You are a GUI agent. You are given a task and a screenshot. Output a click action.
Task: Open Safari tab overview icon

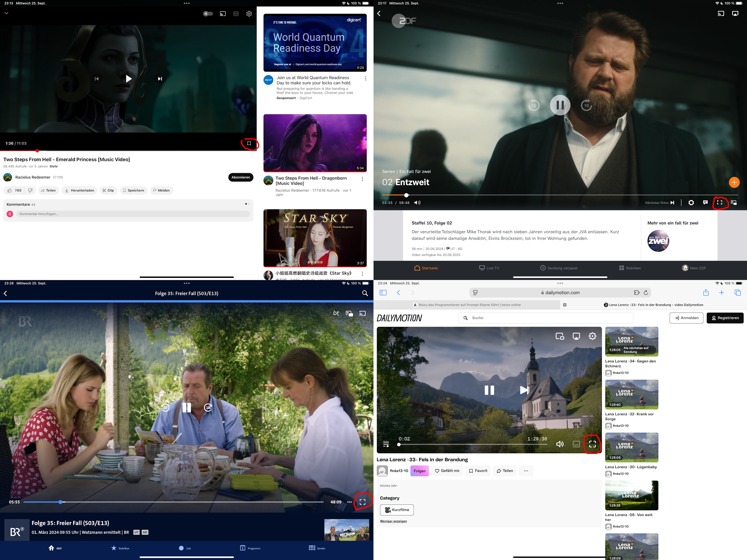tap(737, 293)
